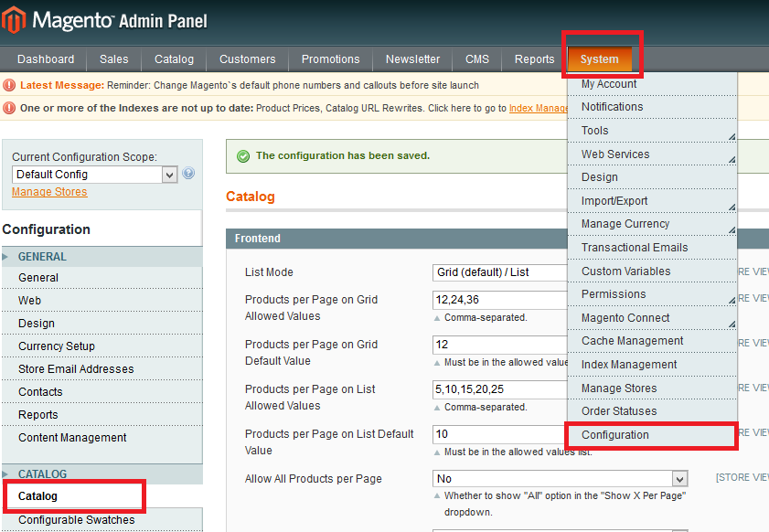The width and height of the screenshot is (769, 532).
Task: Open Currency Setup configuration section
Action: pos(102,346)
